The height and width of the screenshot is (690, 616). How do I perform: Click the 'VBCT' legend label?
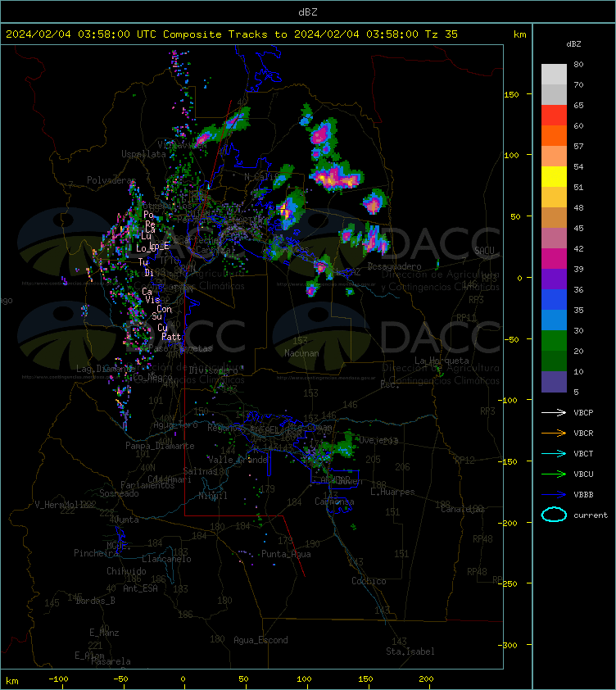point(583,453)
